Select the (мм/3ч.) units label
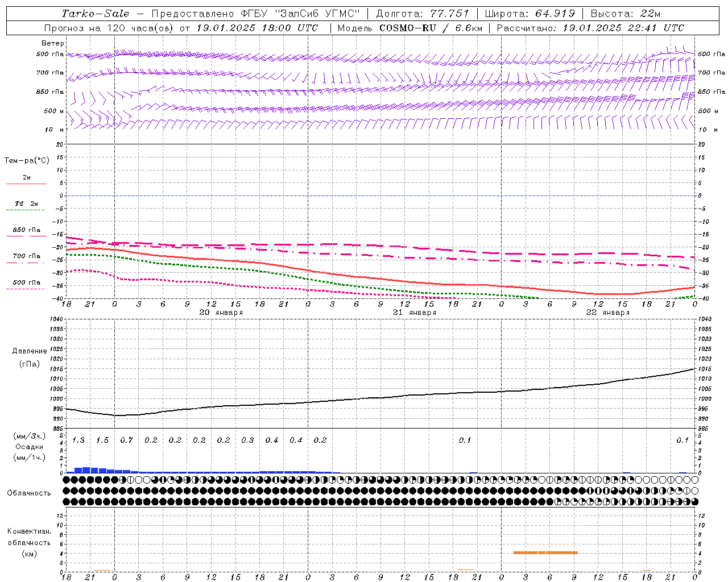The image size is (728, 582). 29,436
